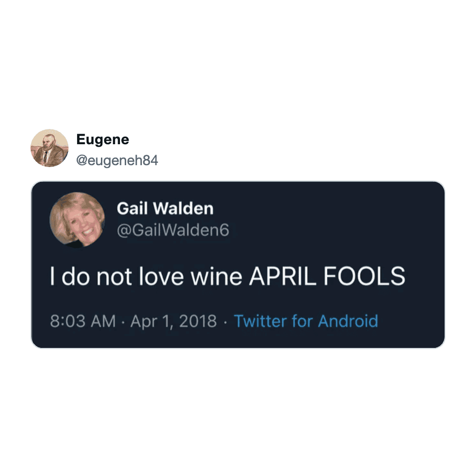Open the @GailWalden6 handle
The width and height of the screenshot is (476, 476).
coord(173,230)
